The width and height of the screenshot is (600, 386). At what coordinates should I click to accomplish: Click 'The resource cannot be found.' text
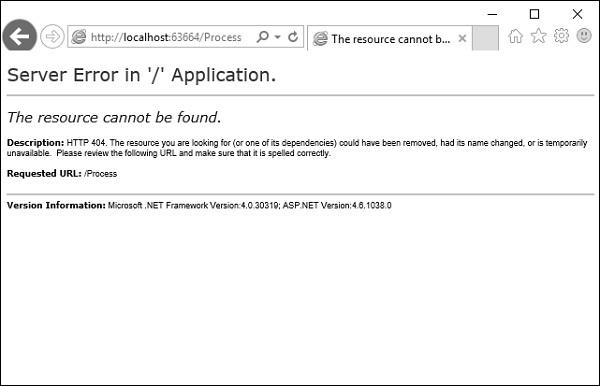click(114, 117)
